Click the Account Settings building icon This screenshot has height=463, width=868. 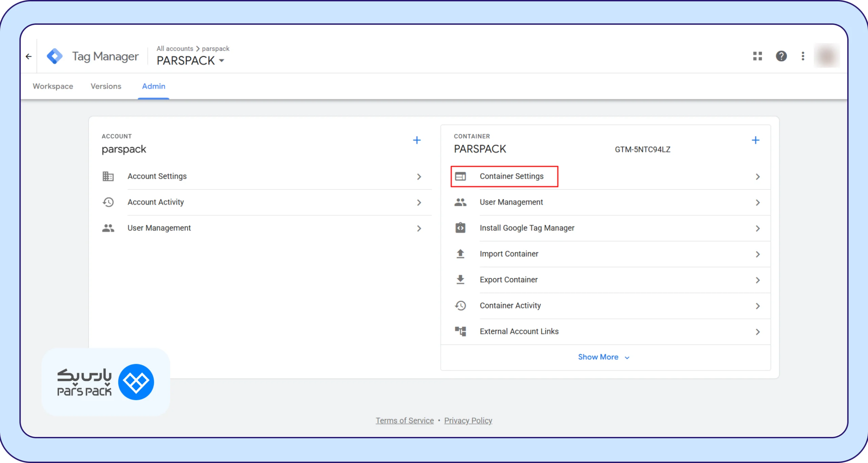pos(108,176)
